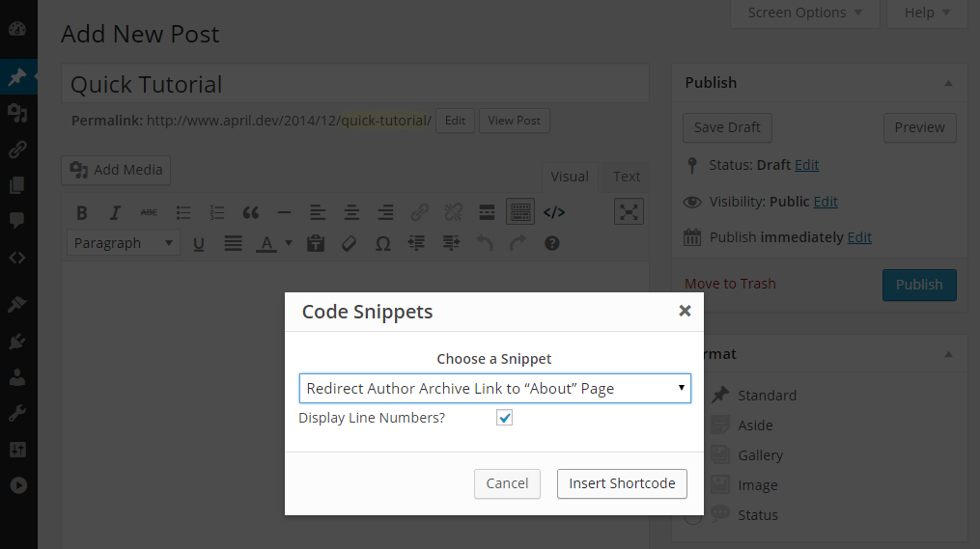
Task: Click the Save Draft button
Action: (x=727, y=127)
